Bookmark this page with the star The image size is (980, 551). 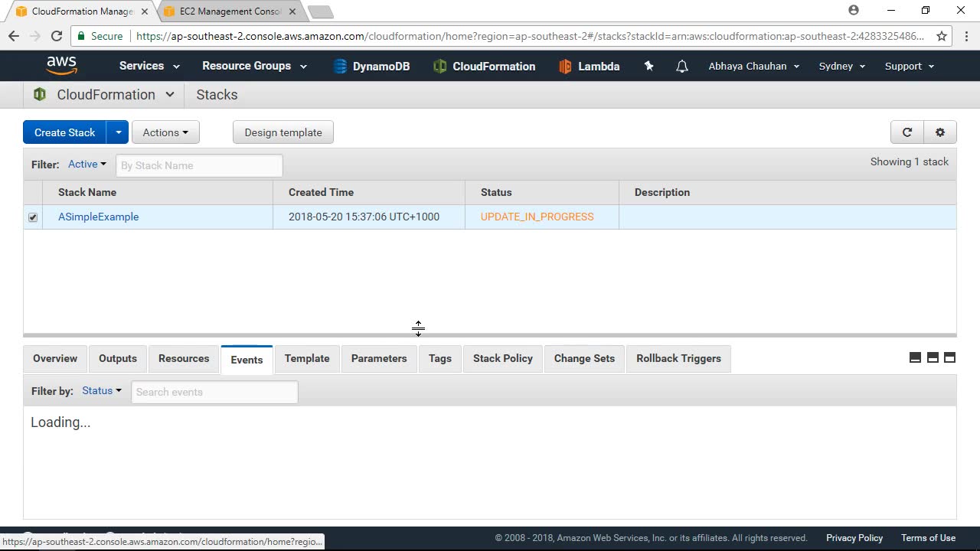[x=942, y=36]
